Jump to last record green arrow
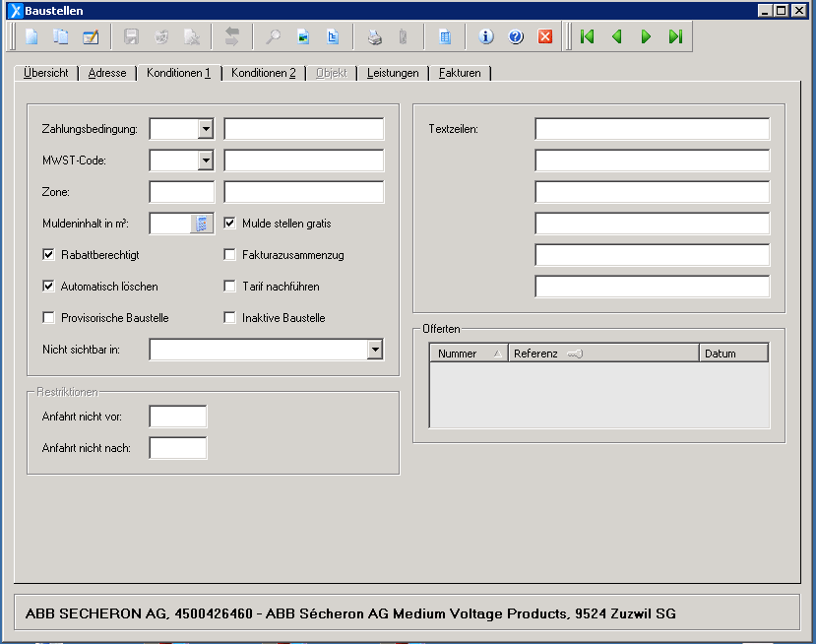 pos(675,37)
